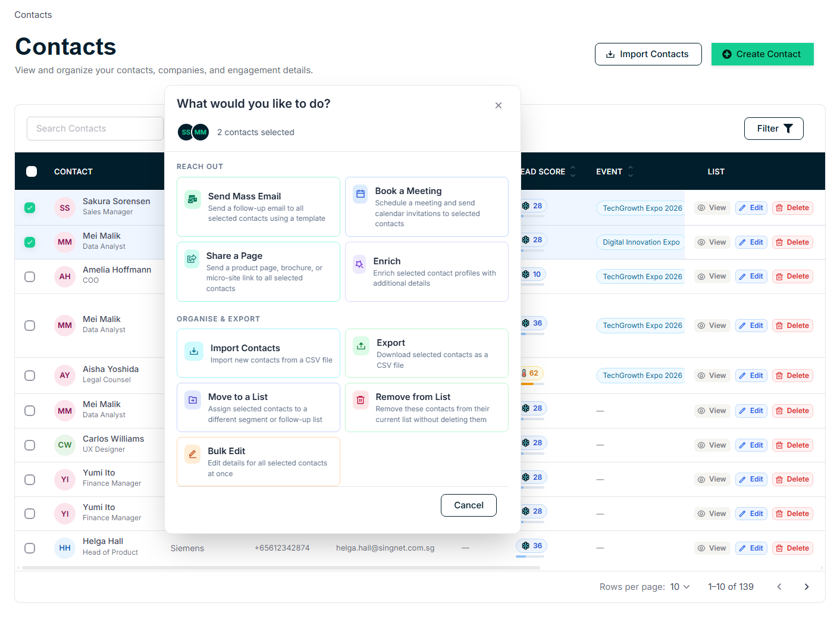The height and width of the screenshot is (622, 840).
Task: Click Carlos Williams' CW avatar
Action: (65, 445)
